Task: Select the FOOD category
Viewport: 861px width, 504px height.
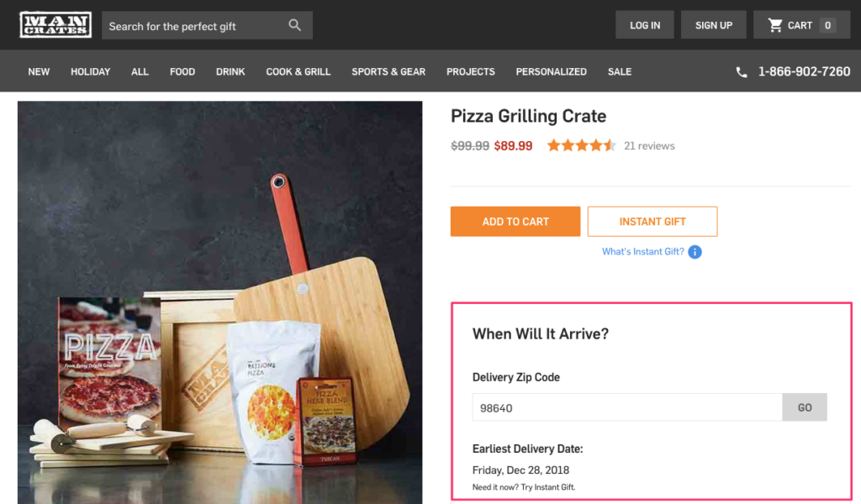Action: pyautogui.click(x=182, y=71)
